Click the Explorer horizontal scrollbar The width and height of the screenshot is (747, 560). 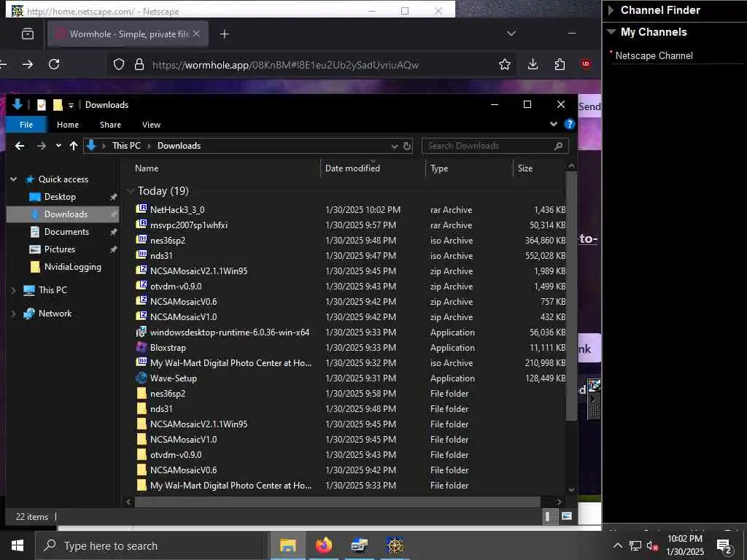pos(337,502)
